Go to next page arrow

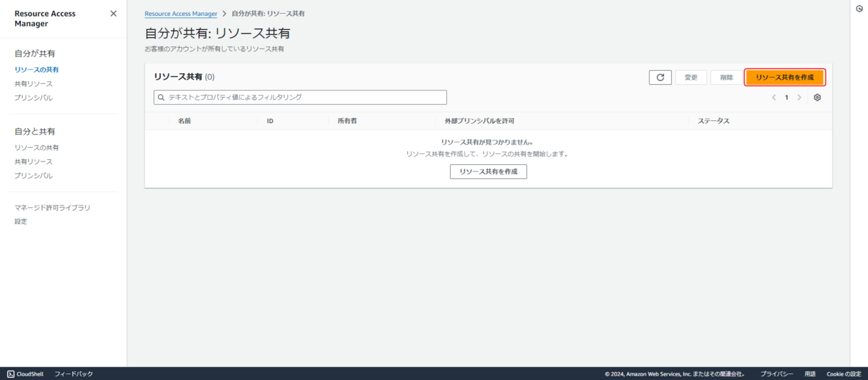tap(799, 97)
